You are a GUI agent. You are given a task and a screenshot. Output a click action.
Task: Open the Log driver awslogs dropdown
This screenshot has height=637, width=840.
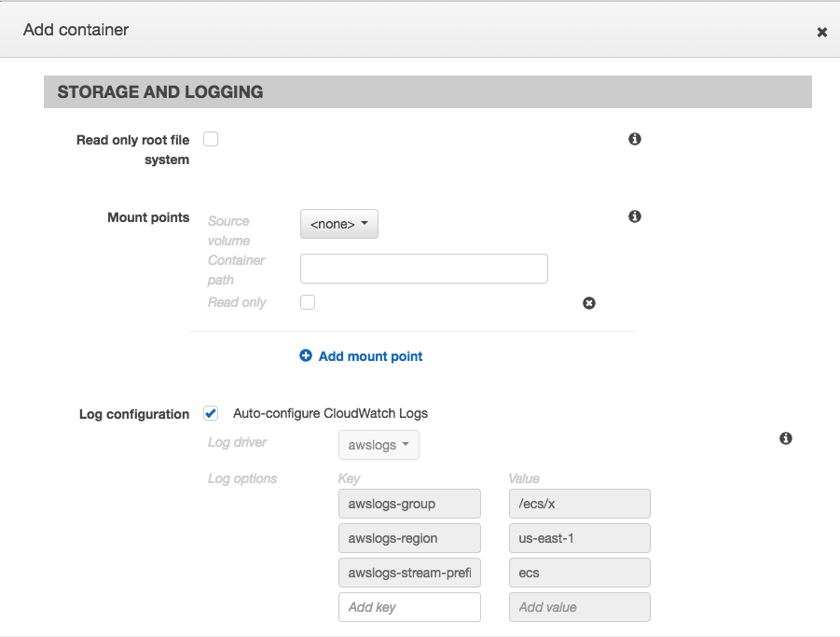pyautogui.click(x=379, y=445)
